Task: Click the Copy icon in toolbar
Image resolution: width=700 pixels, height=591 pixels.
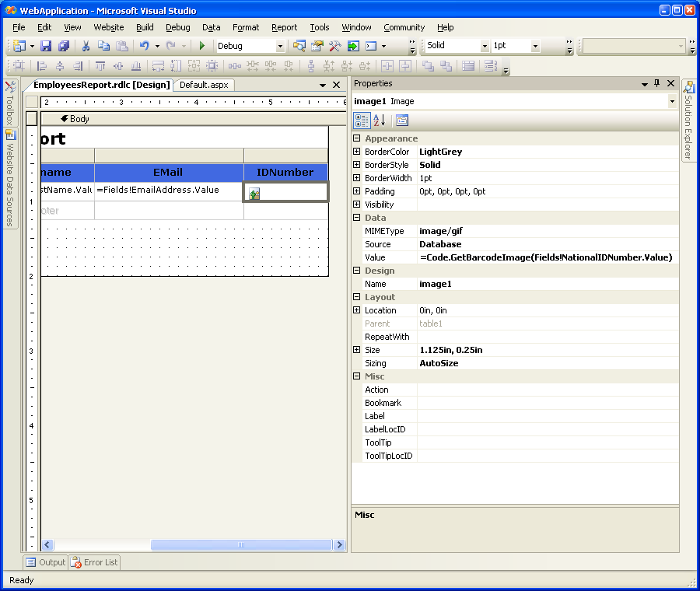Action: 103,46
